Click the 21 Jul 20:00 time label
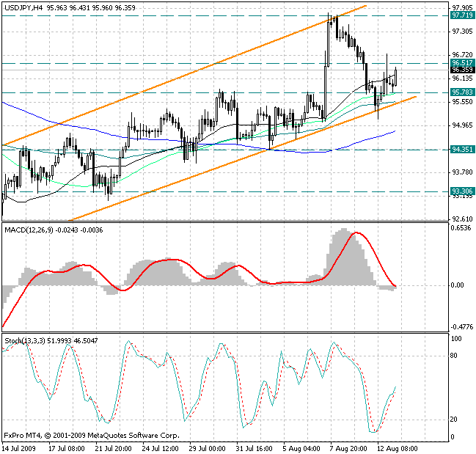 tap(113, 449)
